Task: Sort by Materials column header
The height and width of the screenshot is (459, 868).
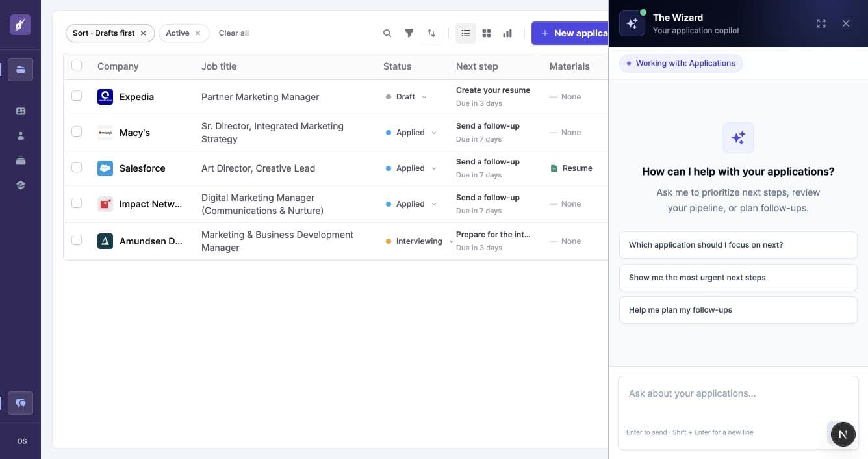Action: tap(569, 66)
